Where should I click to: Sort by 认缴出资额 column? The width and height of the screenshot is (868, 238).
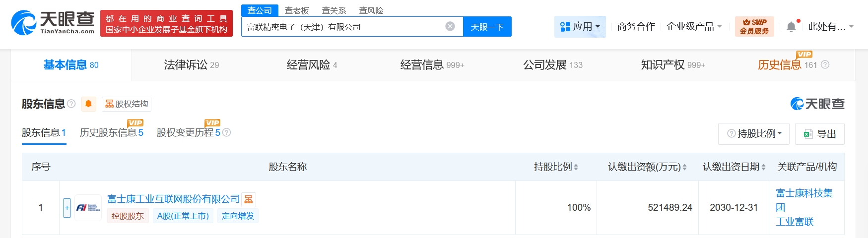[684, 167]
